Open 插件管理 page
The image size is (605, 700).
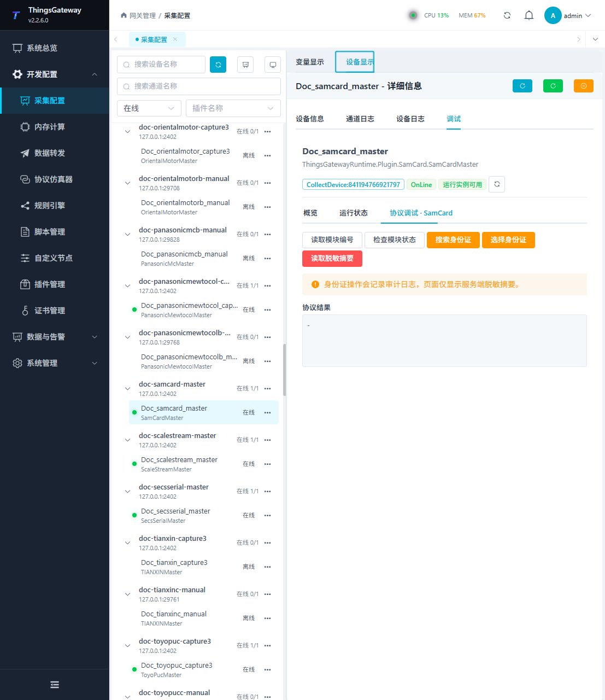pyautogui.click(x=55, y=284)
